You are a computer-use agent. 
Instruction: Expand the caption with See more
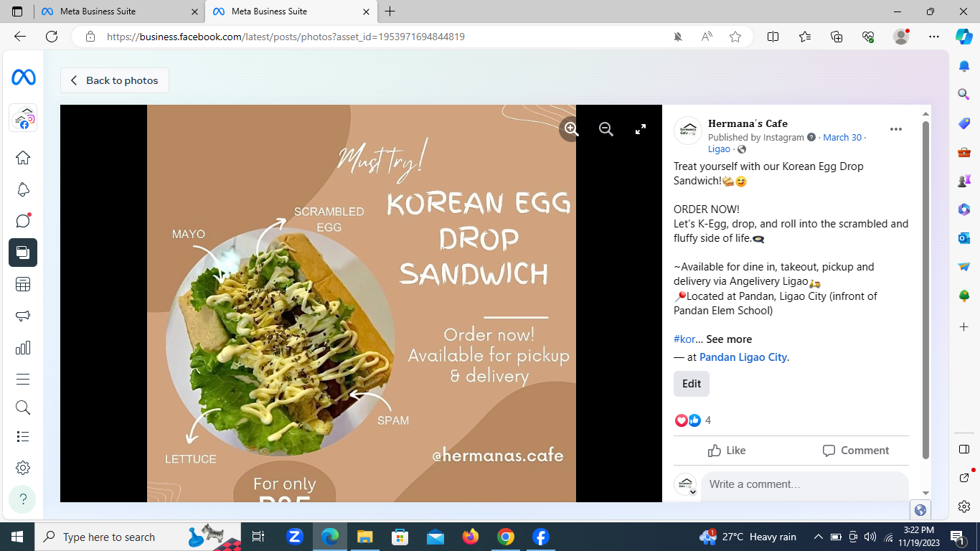(x=729, y=339)
